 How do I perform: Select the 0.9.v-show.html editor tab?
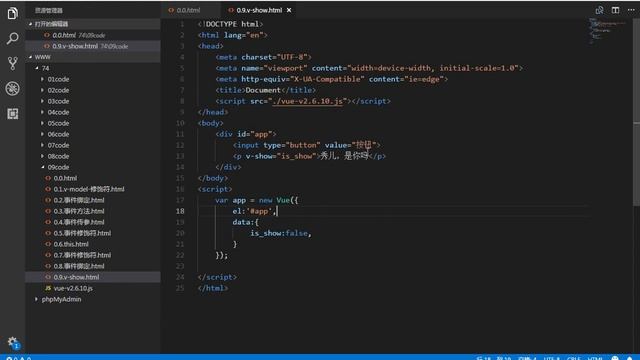[259, 10]
